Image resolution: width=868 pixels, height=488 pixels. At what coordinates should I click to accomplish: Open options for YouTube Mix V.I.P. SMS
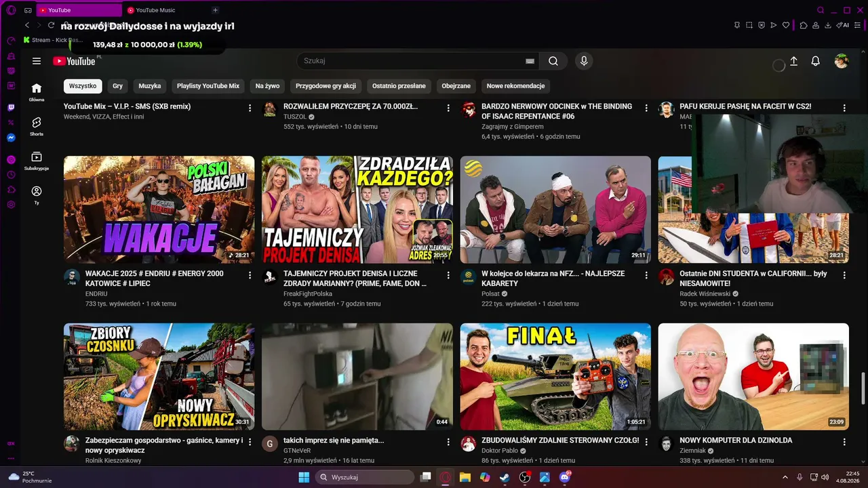[250, 108]
